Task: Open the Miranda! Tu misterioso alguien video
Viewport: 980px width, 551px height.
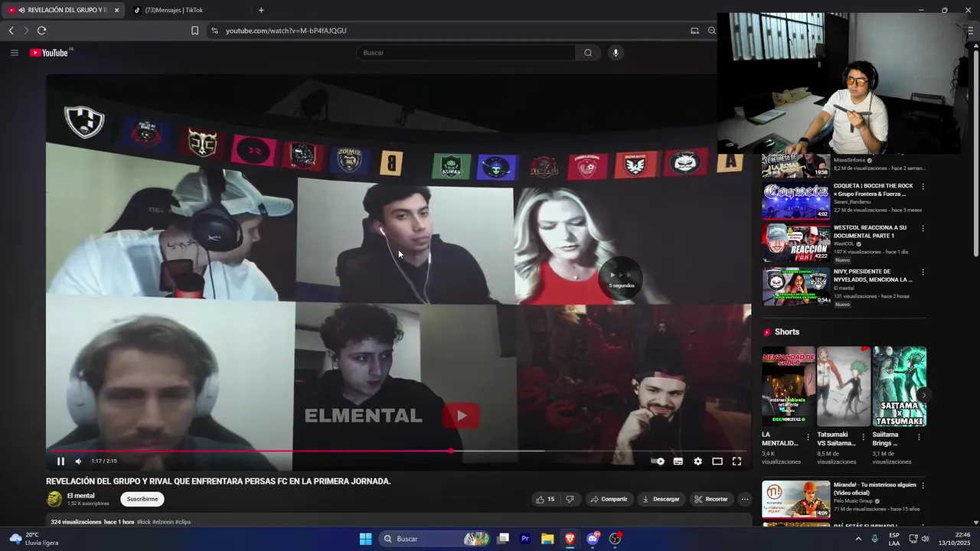Action: [795, 499]
